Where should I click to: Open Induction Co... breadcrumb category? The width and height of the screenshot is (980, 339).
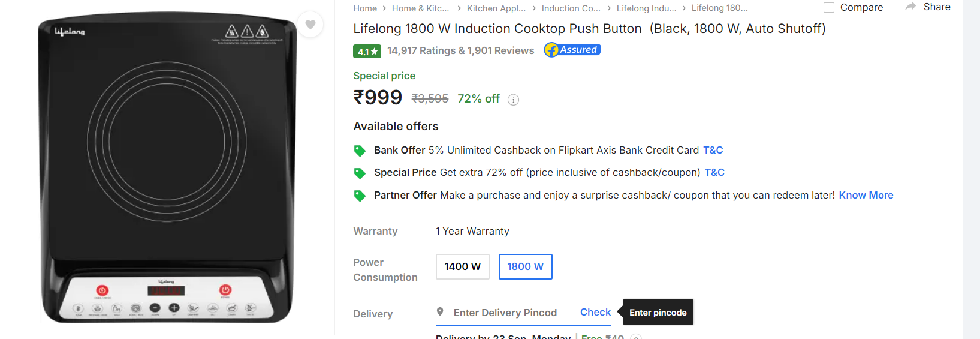571,8
